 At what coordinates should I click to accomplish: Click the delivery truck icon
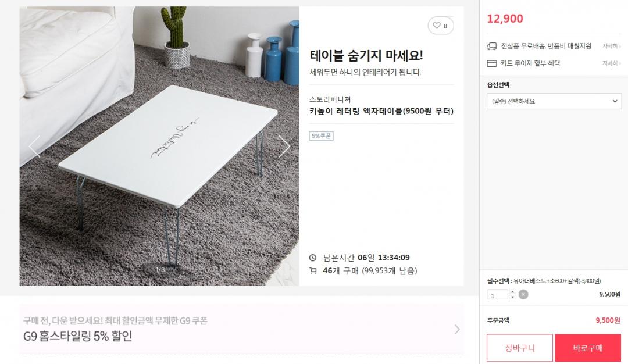(x=491, y=46)
